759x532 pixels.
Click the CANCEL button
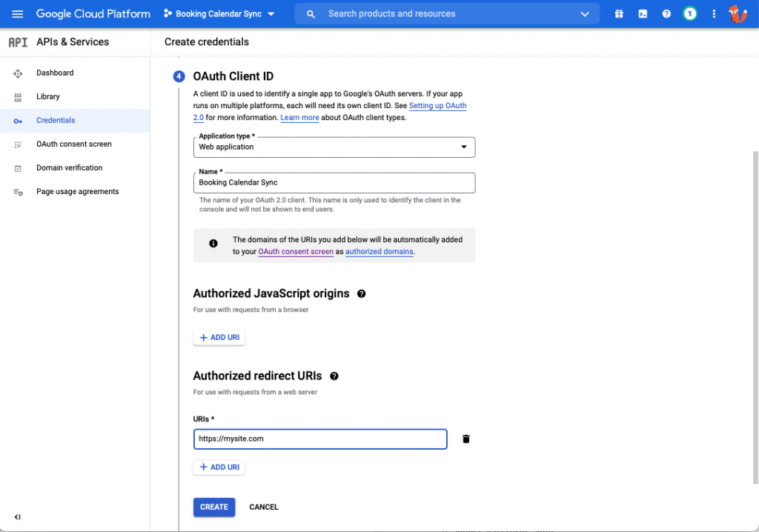coord(264,507)
